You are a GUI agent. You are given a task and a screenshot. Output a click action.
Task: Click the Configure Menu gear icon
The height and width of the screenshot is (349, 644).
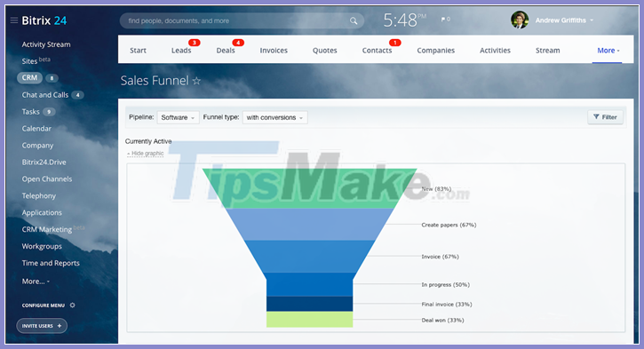tap(72, 305)
